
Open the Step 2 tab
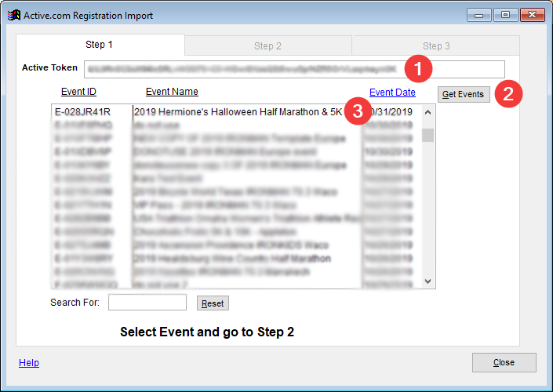(268, 45)
